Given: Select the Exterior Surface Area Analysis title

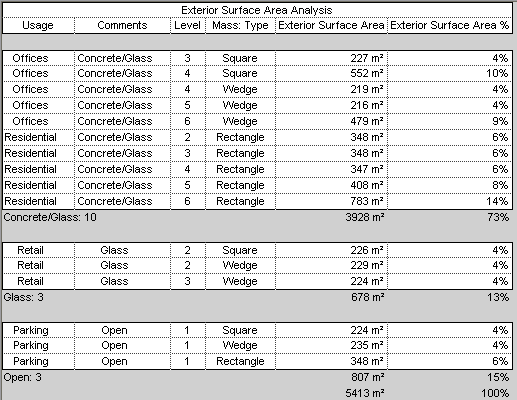Looking at the screenshot, I should tap(257, 10).
